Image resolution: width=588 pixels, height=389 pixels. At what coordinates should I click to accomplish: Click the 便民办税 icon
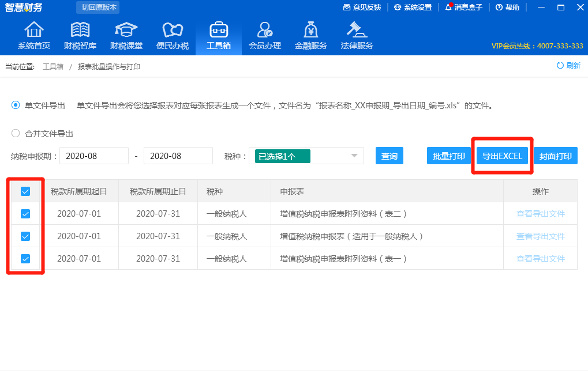click(172, 35)
